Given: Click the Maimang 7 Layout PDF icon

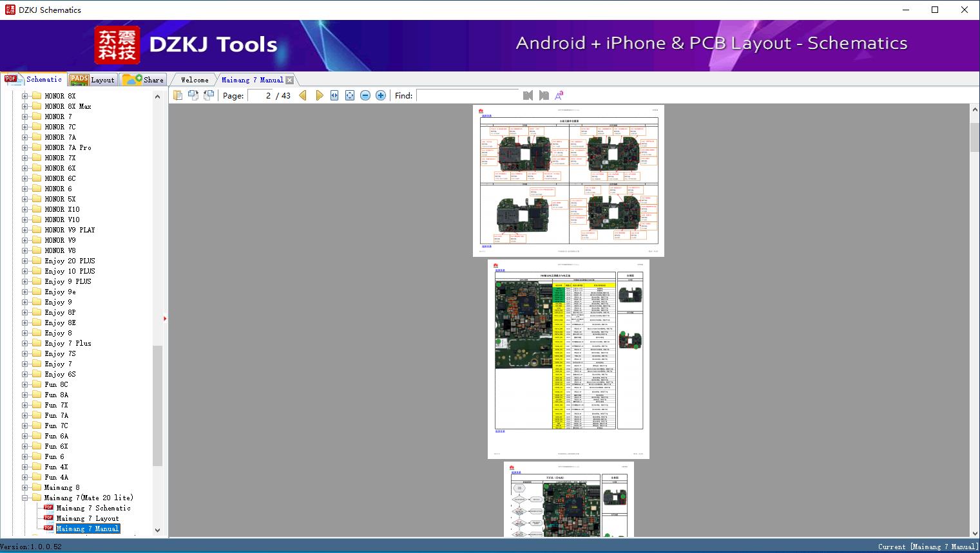Looking at the screenshot, I should pos(48,518).
